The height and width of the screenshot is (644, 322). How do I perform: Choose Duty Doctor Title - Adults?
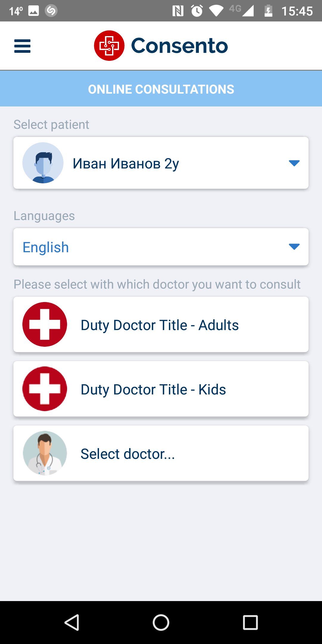tap(160, 325)
